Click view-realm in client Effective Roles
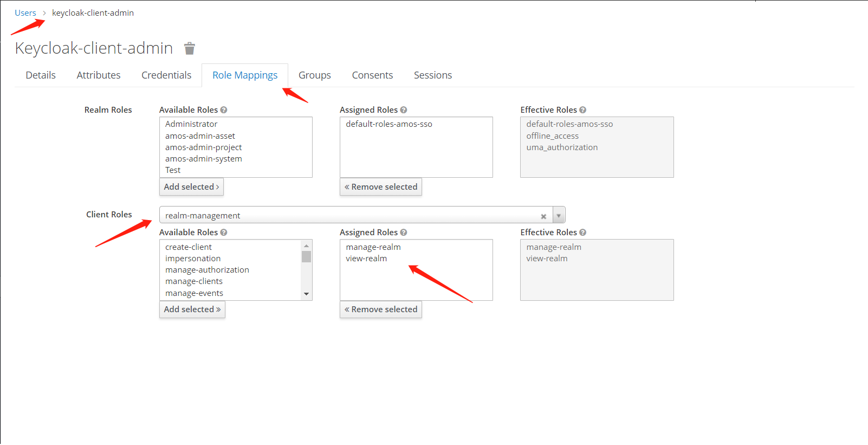This screenshot has width=868, height=445. [x=547, y=259]
